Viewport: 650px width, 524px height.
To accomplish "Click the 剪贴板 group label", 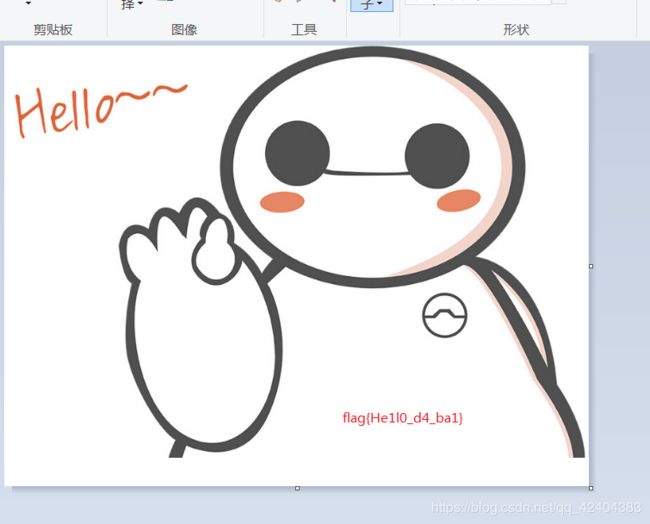I will pos(53,30).
